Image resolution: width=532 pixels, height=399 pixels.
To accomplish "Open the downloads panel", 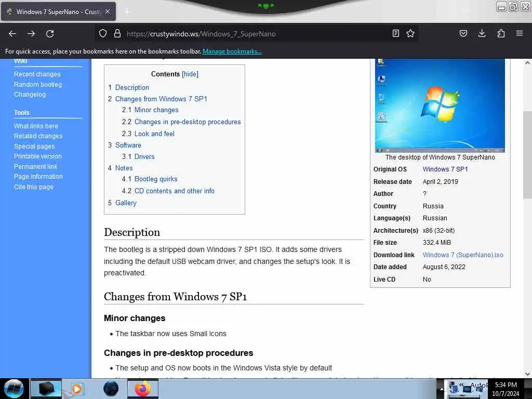I will point(482,33).
